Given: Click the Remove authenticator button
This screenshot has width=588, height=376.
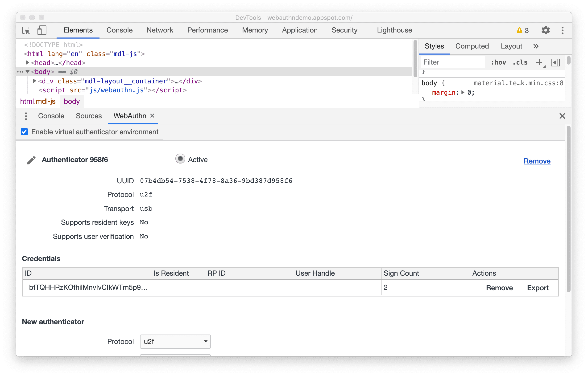Looking at the screenshot, I should coord(537,161).
